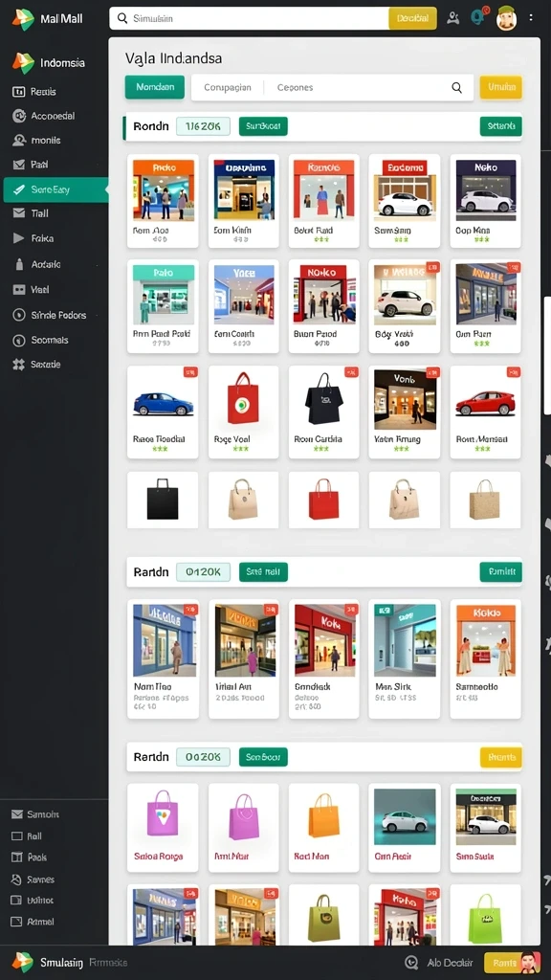Open the three-dot menu in top bar
Image resolution: width=551 pixels, height=980 pixels.
531,18
